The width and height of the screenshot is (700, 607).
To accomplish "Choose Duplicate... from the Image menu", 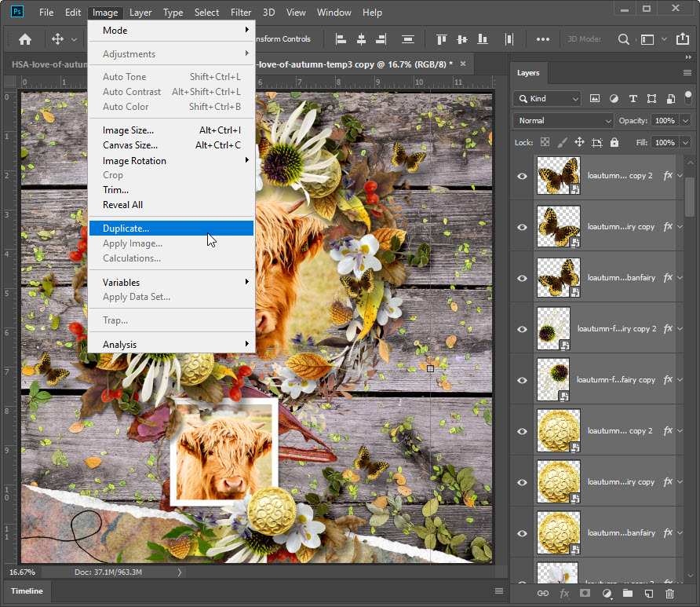I will tap(126, 229).
